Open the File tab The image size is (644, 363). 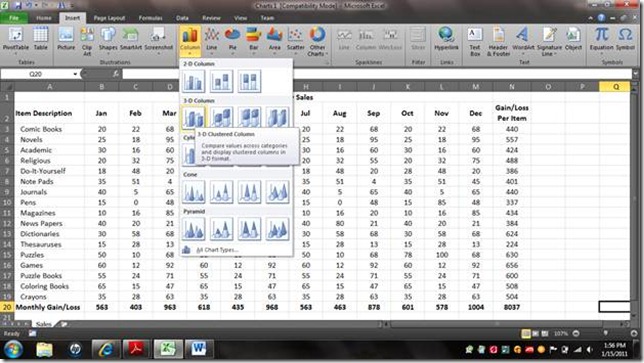pos(14,18)
